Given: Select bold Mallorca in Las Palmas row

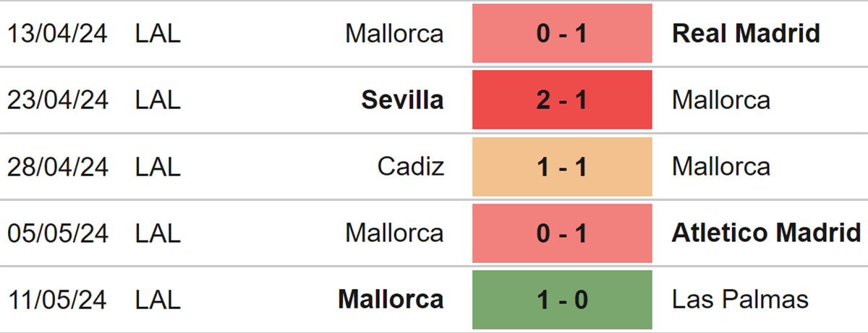Looking at the screenshot, I should click(x=391, y=299).
